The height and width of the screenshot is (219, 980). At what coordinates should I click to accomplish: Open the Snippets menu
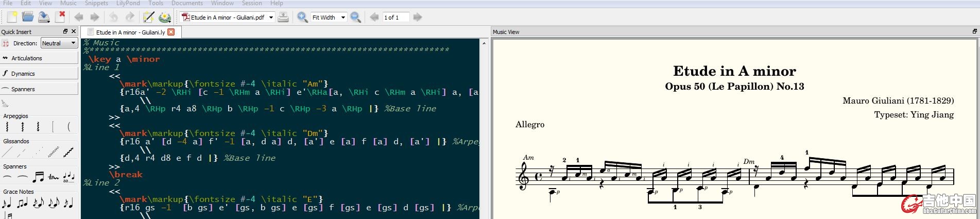[x=96, y=3]
